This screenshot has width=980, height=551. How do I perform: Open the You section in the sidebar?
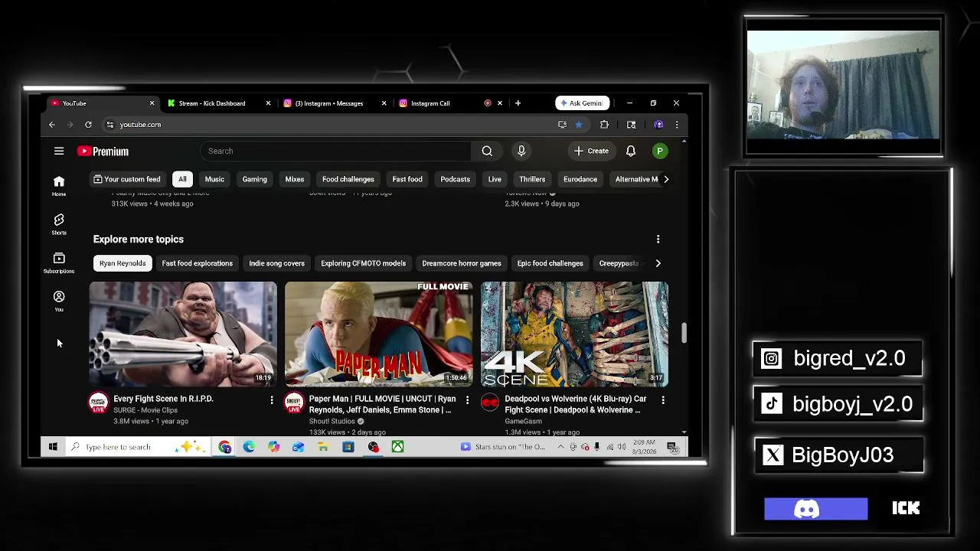[x=59, y=301]
